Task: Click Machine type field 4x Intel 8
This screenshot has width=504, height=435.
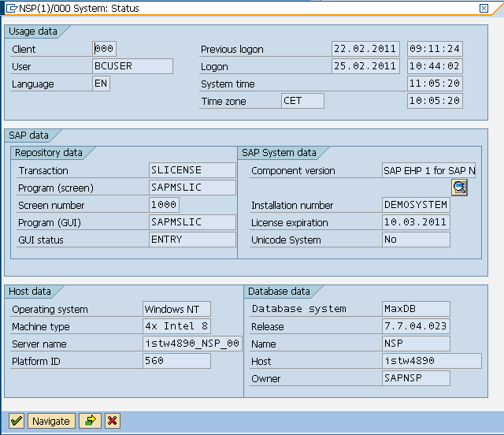Action: (x=176, y=326)
